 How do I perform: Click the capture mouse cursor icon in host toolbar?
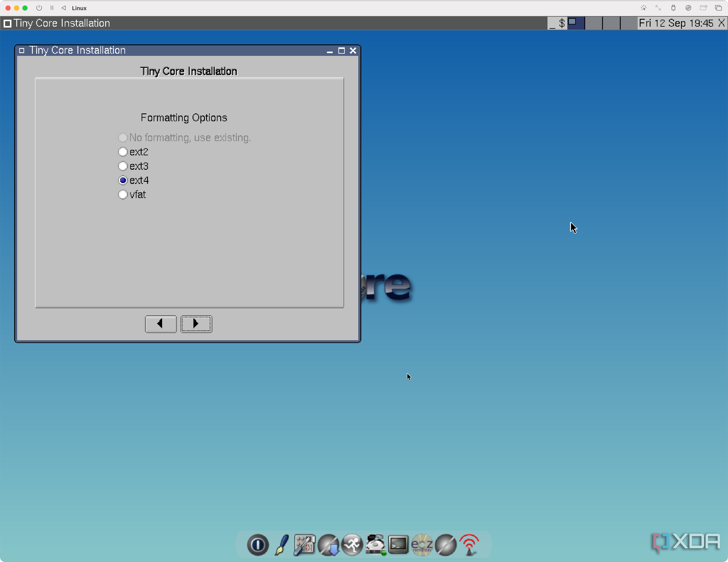[643, 8]
